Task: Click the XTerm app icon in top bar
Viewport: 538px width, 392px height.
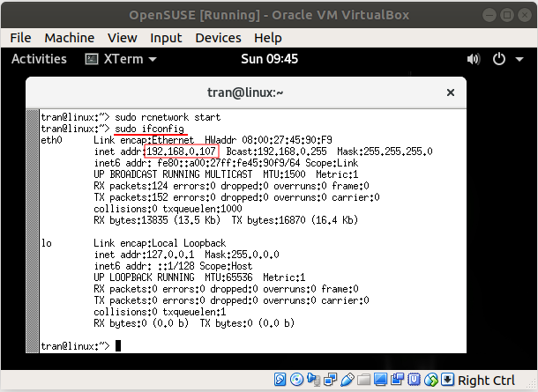Action: coord(92,59)
